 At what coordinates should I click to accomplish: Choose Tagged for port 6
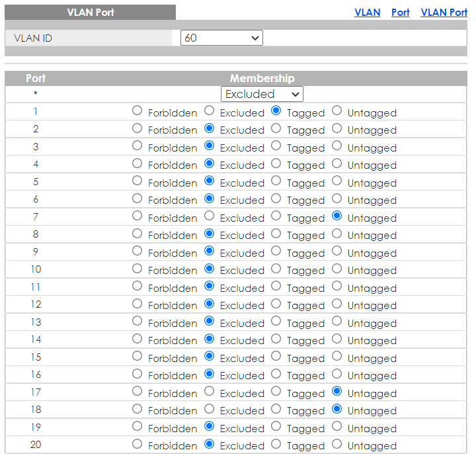(276, 199)
